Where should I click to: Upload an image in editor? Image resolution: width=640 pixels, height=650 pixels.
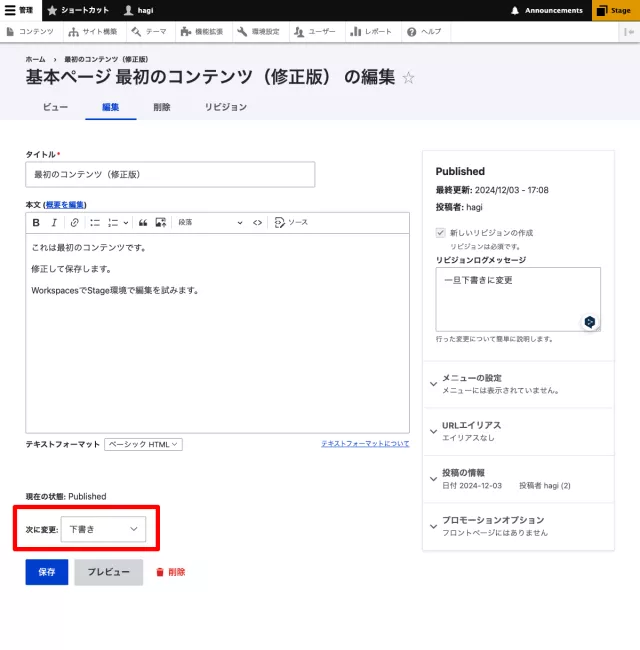click(x=161, y=223)
